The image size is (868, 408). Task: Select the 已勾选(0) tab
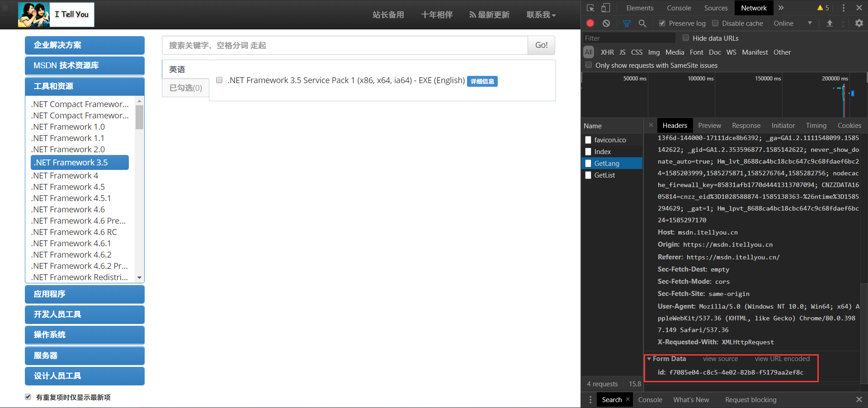pos(185,88)
